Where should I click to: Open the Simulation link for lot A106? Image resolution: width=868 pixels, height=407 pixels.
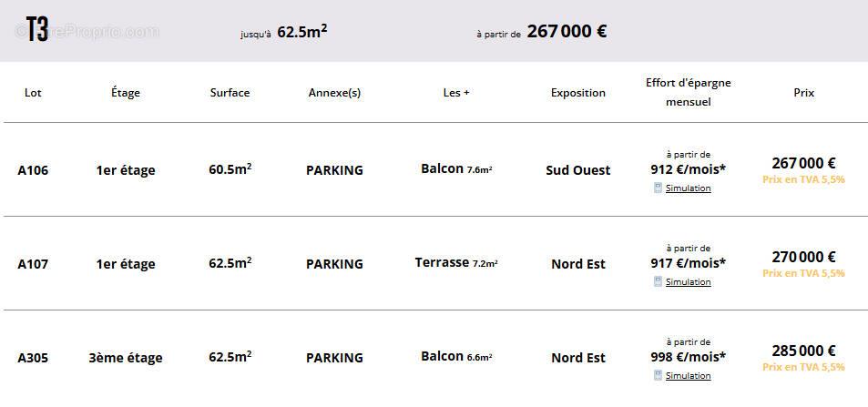pos(688,188)
